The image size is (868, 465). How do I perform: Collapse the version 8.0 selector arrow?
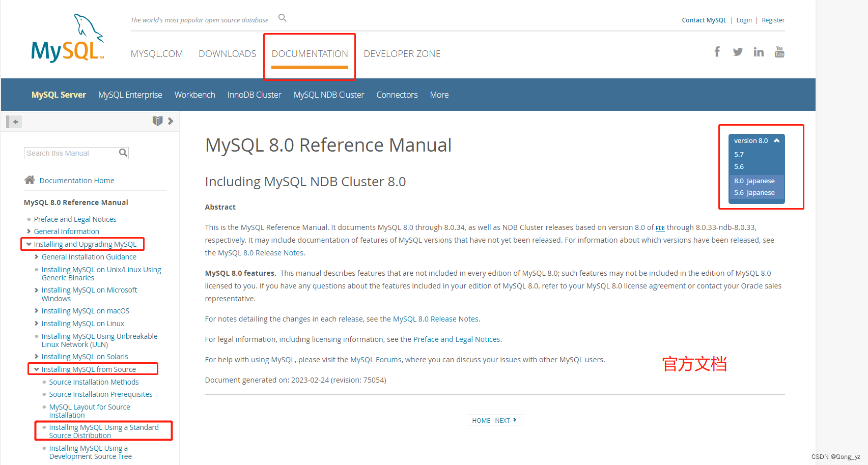(x=777, y=141)
